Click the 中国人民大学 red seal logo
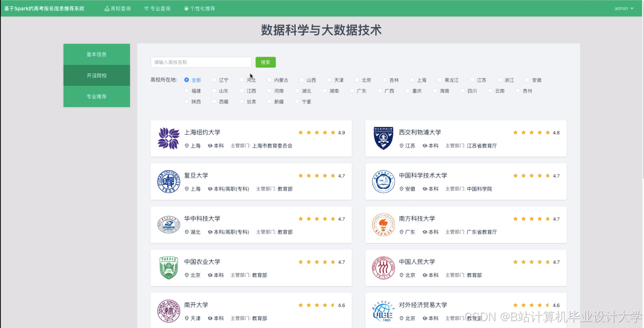644x328 pixels. point(383,268)
